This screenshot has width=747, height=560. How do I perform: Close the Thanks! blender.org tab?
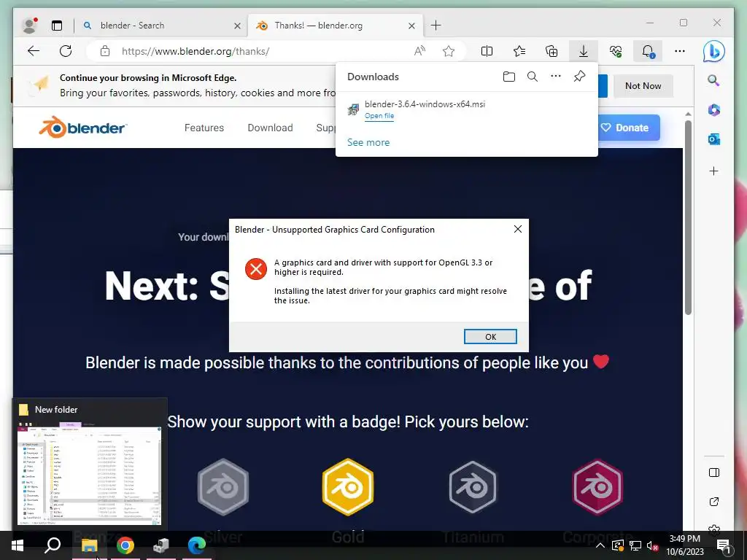411,26
